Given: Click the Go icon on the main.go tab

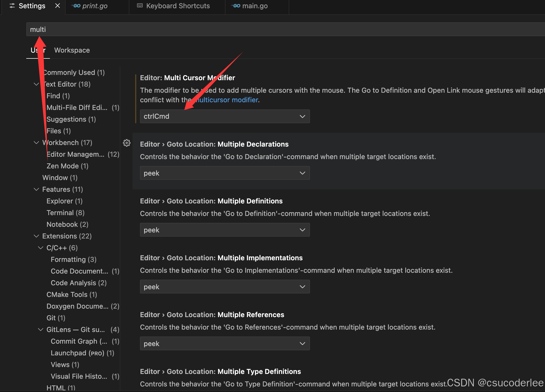Looking at the screenshot, I should [236, 6].
